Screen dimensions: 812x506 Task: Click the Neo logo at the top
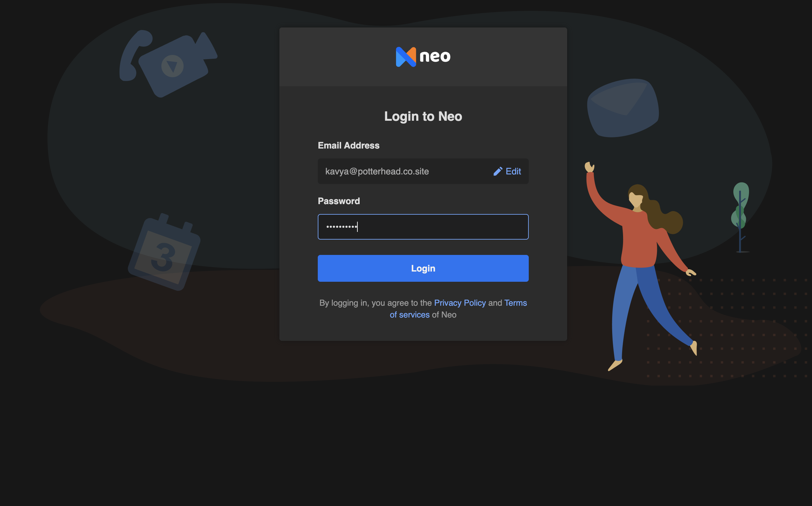423,57
